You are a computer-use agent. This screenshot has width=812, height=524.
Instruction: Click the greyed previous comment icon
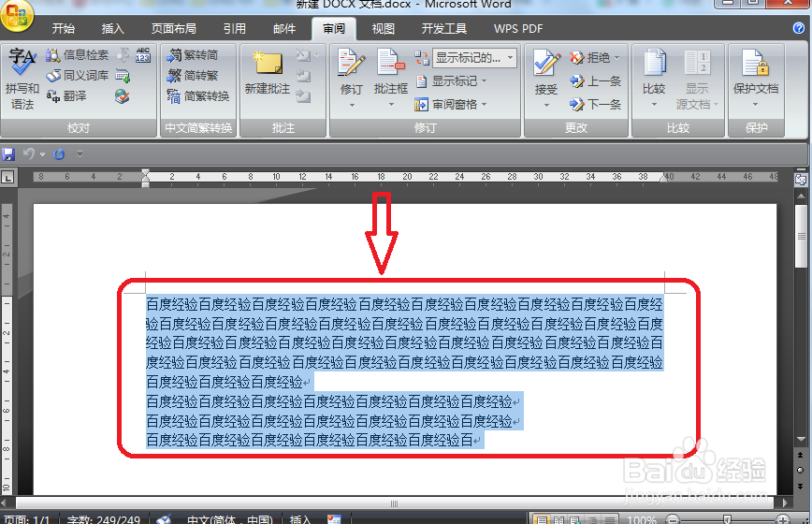[x=303, y=76]
